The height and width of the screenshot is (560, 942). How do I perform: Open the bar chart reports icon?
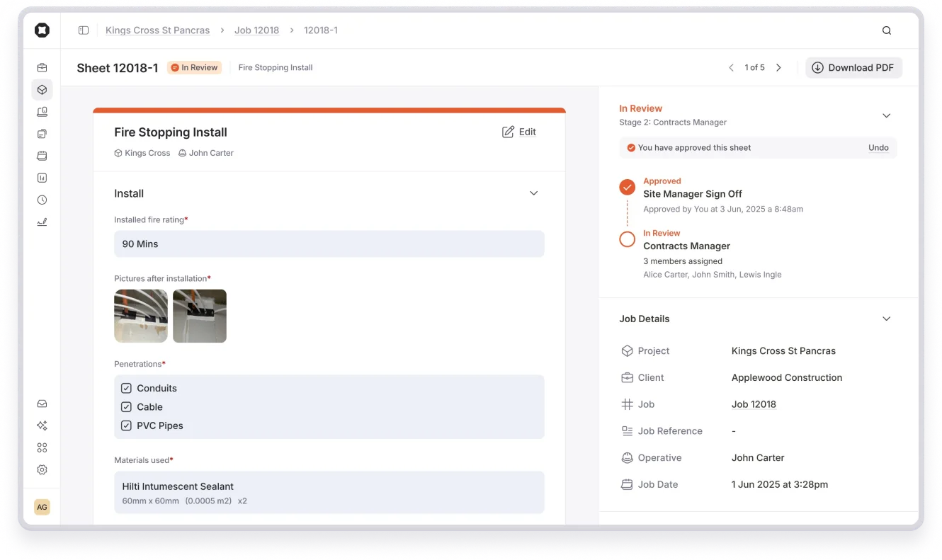42,178
